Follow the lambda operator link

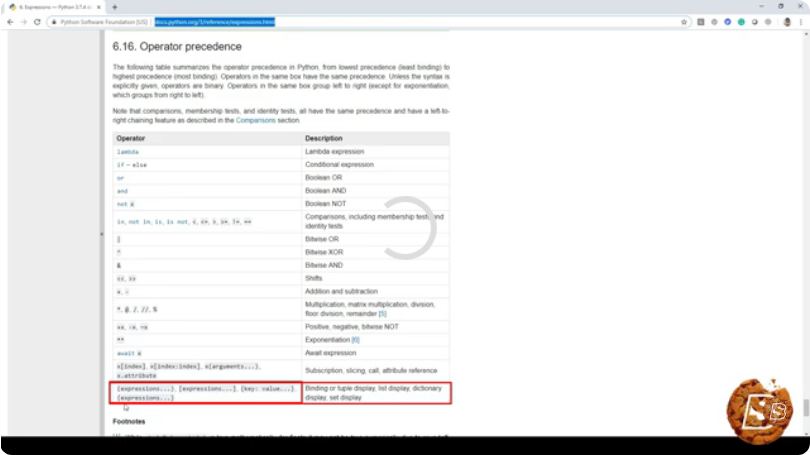[x=128, y=152]
